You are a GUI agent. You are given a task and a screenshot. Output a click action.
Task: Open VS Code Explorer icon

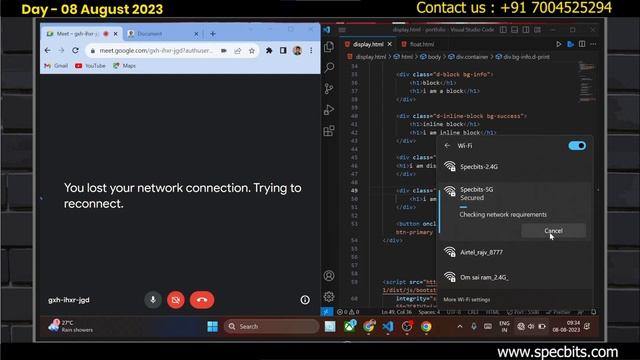coord(329,47)
